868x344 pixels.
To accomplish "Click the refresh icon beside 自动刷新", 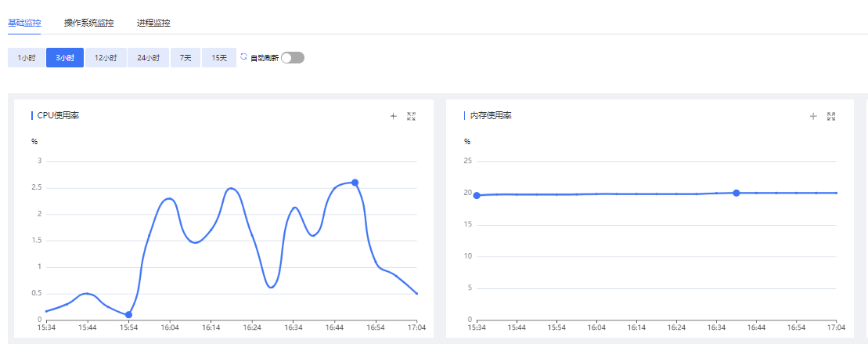I will click(243, 57).
